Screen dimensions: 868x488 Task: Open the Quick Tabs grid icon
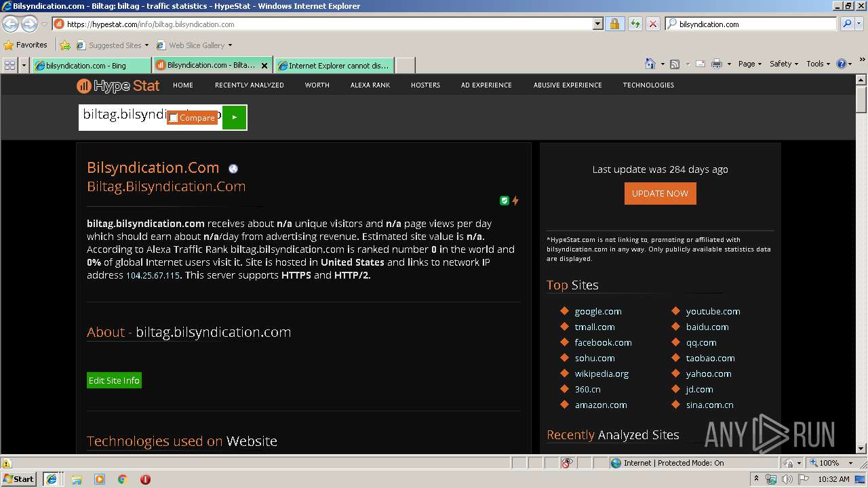point(9,65)
